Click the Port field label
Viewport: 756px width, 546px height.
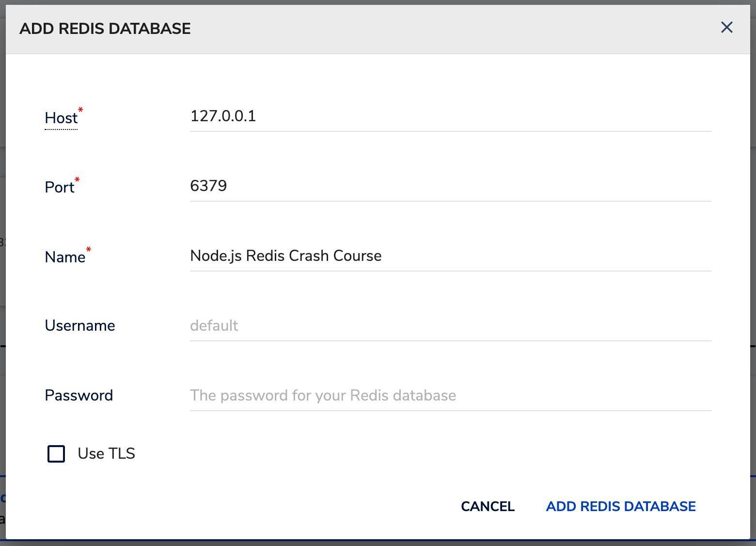pos(59,187)
